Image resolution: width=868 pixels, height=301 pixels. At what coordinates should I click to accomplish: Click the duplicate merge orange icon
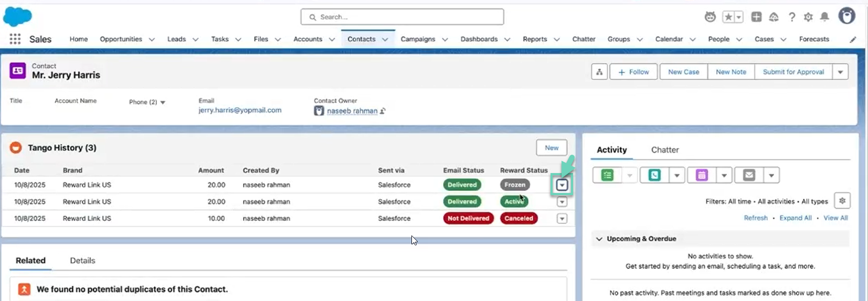(24, 289)
